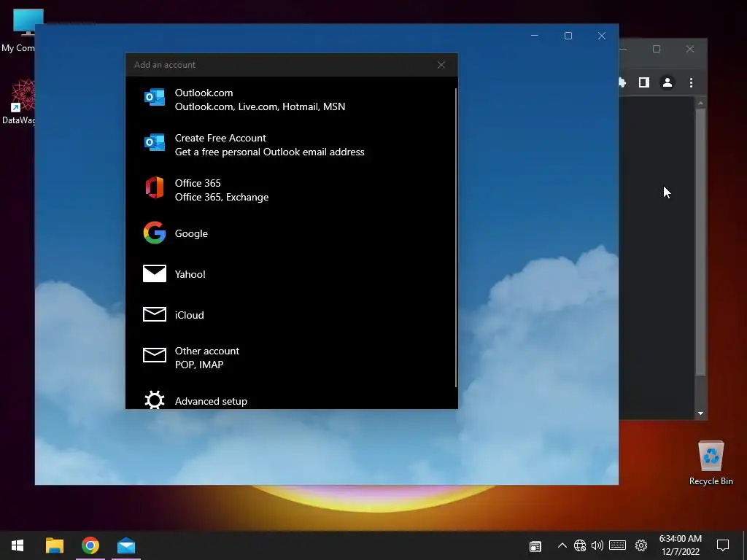Screen dimensions: 747x560
Task: Click Add an account dialog scrollbar
Action: coord(456,237)
